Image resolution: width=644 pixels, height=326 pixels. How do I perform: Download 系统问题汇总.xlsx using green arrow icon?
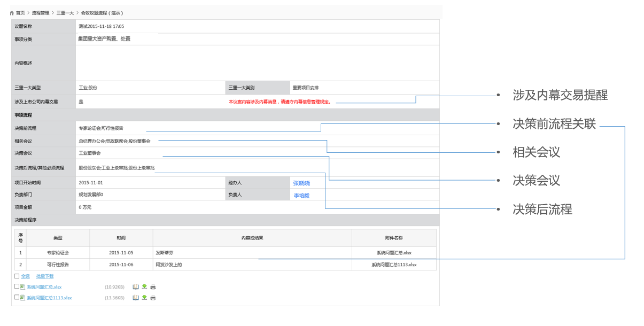tap(144, 287)
